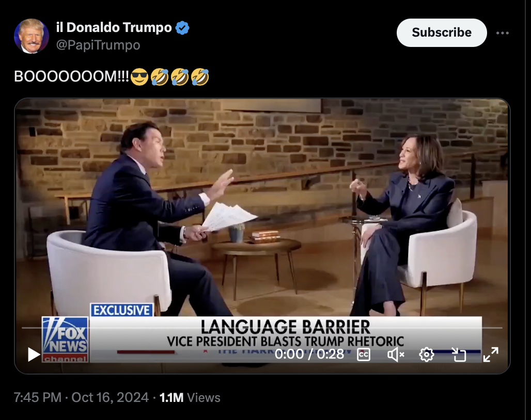Open the 7:45 PM Oct 16, 2024 timestamp
Screen dimensions: 531x420
click(x=81, y=397)
